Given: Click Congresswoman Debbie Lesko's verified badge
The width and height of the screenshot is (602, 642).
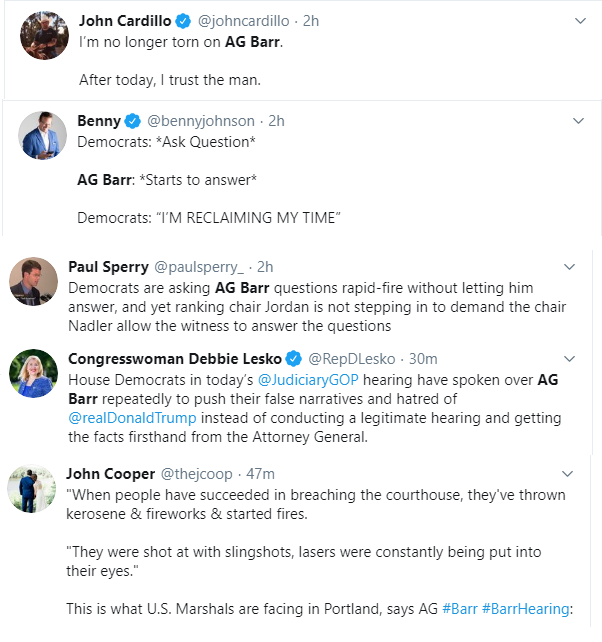Looking at the screenshot, I should coord(294,359).
